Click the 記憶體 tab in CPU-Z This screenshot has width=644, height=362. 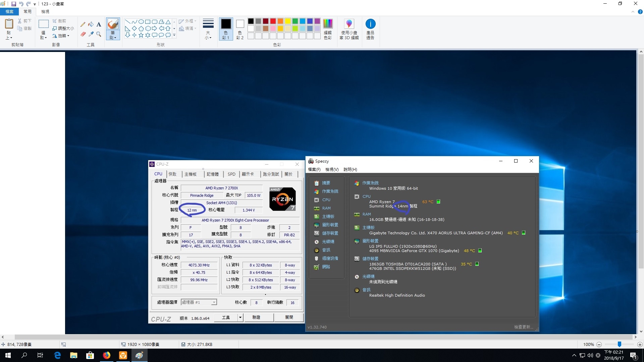click(x=213, y=174)
